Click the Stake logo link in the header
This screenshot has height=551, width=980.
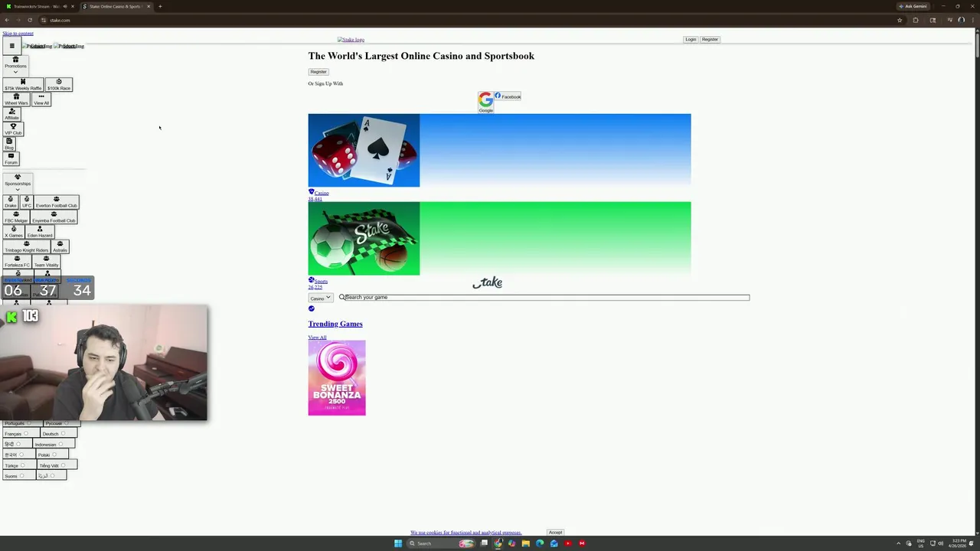point(351,40)
